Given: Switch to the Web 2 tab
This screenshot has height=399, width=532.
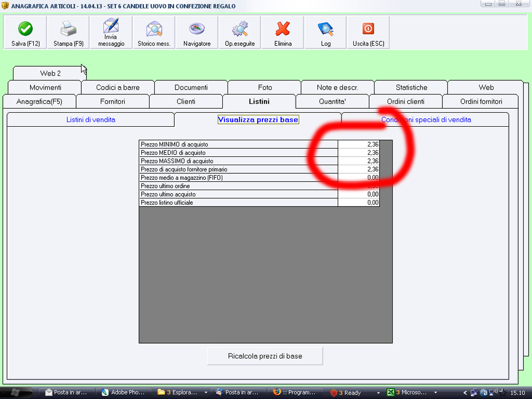Looking at the screenshot, I should [50, 73].
